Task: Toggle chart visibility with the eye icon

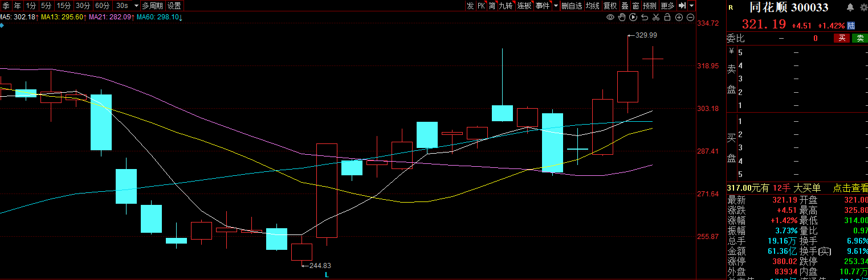Action: coord(610,18)
